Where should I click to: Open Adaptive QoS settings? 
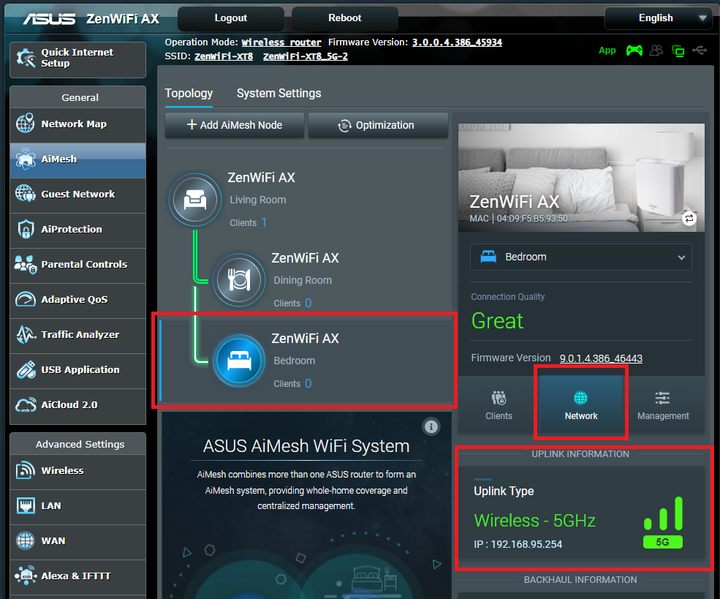pyautogui.click(x=78, y=300)
